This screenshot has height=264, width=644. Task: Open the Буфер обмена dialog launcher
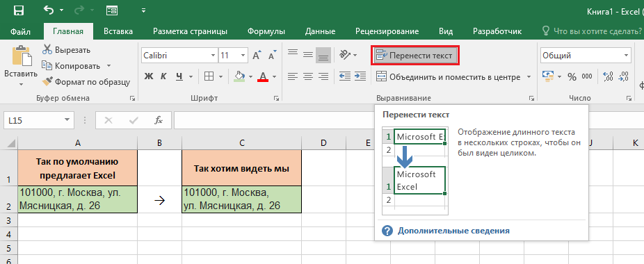[x=133, y=99]
